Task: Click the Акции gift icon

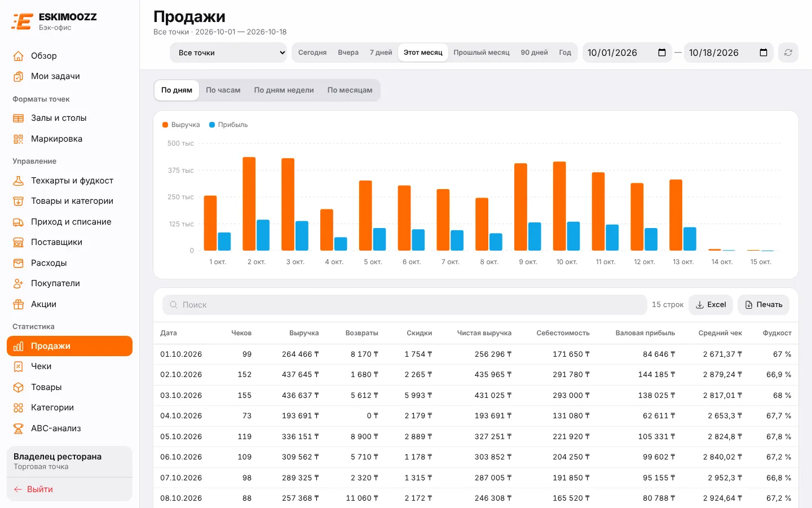Action: point(19,304)
